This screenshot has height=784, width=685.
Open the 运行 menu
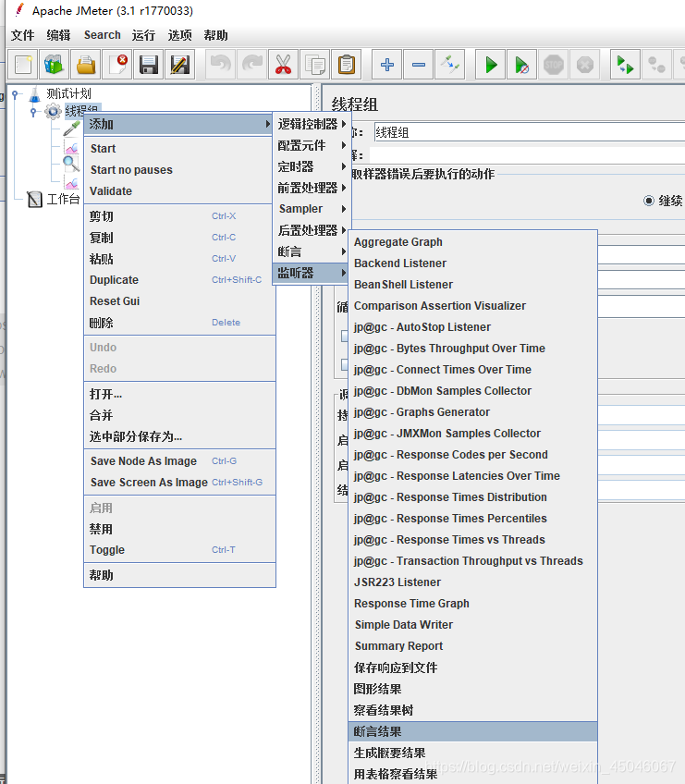(143, 35)
